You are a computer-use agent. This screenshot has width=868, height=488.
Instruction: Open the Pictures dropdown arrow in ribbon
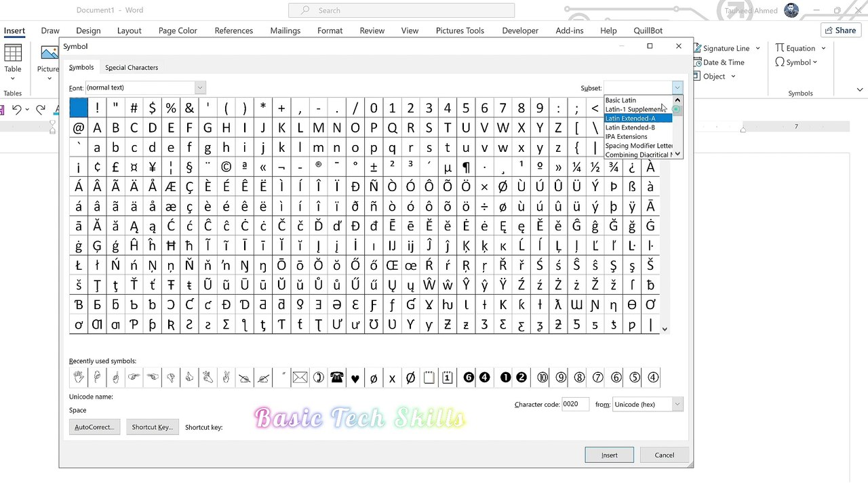click(49, 78)
